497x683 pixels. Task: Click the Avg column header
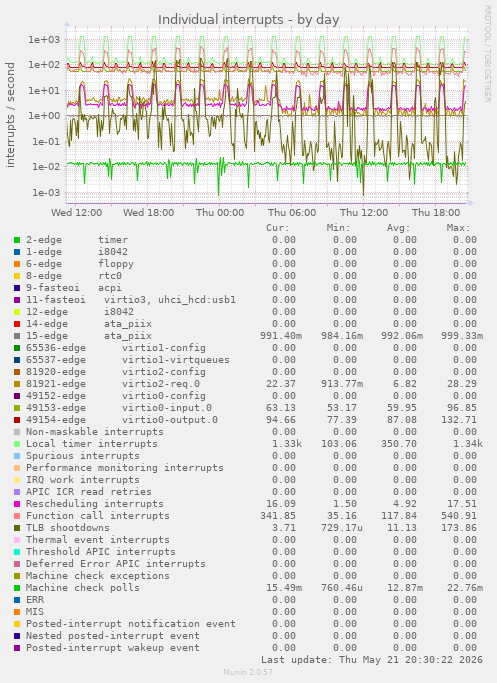coord(399,228)
